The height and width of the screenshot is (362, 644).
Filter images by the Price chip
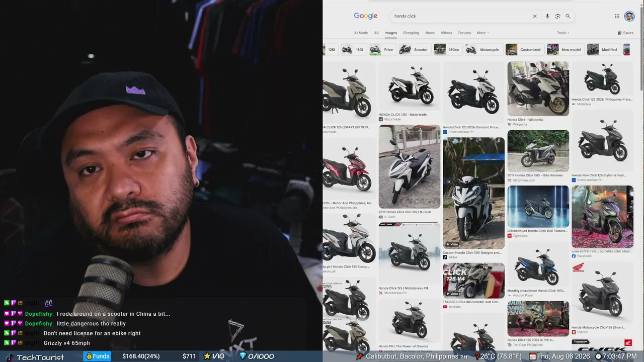point(382,49)
